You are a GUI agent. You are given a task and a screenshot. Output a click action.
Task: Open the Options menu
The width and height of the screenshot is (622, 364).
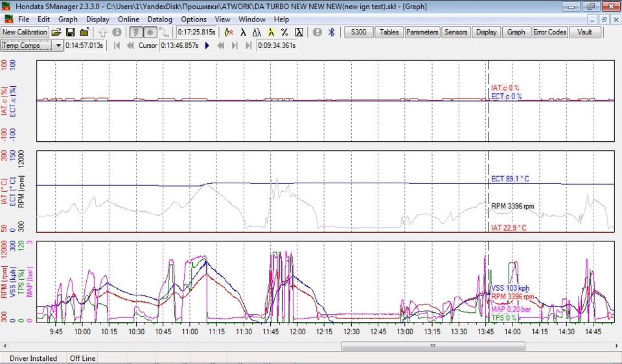click(194, 19)
